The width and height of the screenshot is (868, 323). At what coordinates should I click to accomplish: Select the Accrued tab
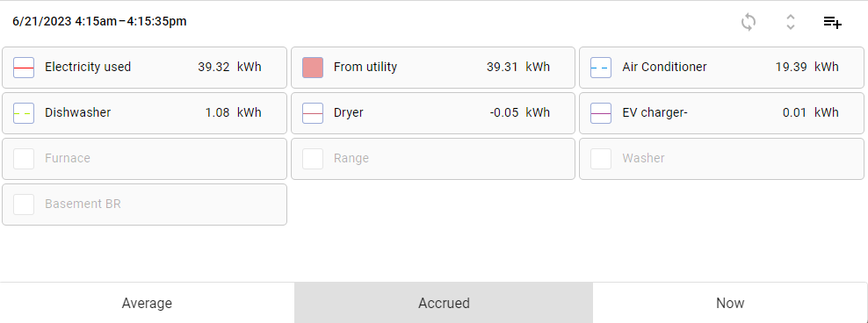click(x=444, y=303)
